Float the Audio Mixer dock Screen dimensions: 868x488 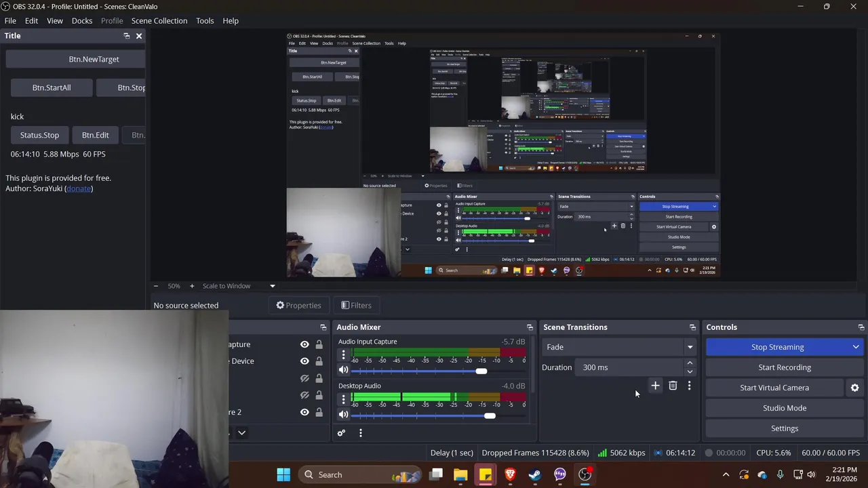[530, 327]
